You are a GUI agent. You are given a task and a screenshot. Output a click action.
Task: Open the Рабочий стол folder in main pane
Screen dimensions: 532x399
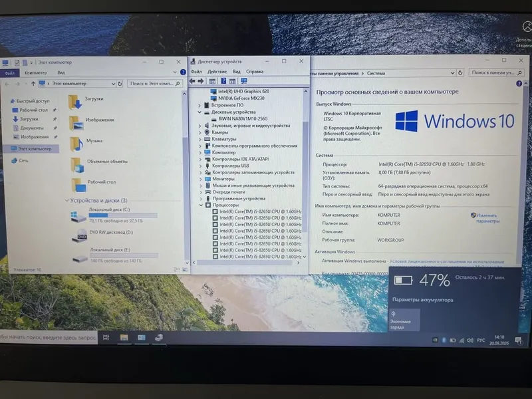pyautogui.click(x=78, y=186)
